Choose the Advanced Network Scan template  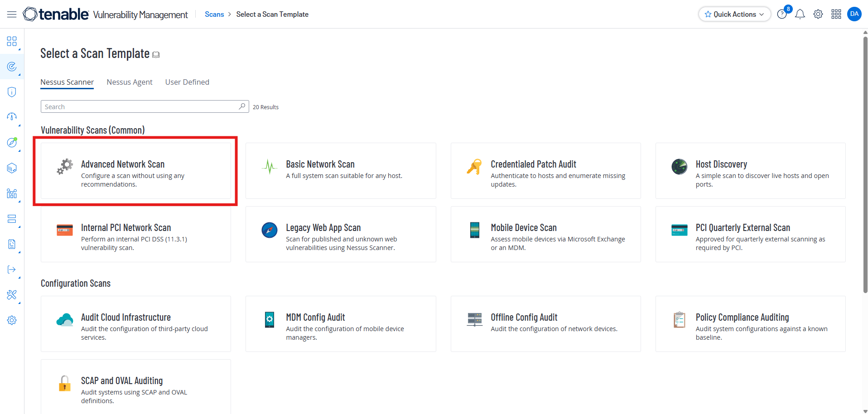click(x=136, y=171)
